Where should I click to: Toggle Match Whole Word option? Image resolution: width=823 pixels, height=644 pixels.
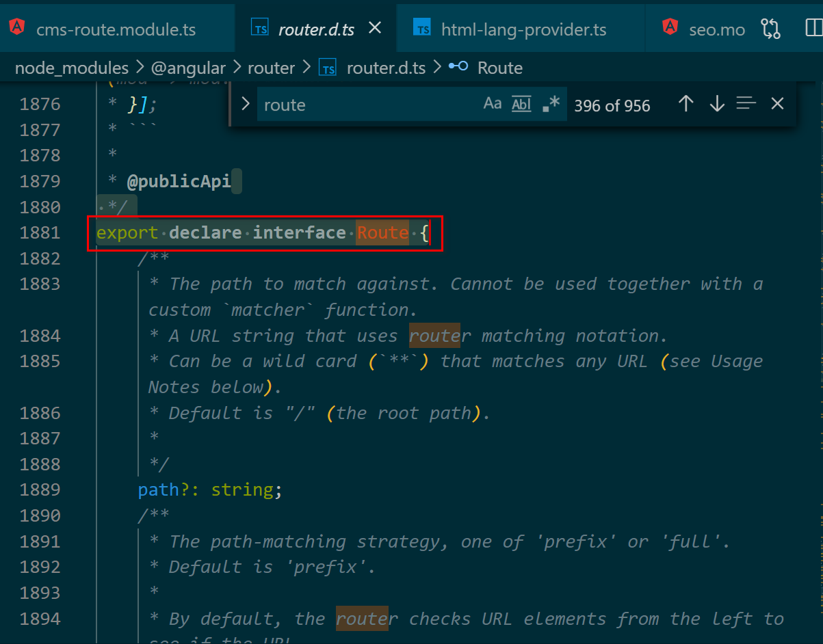tap(521, 104)
